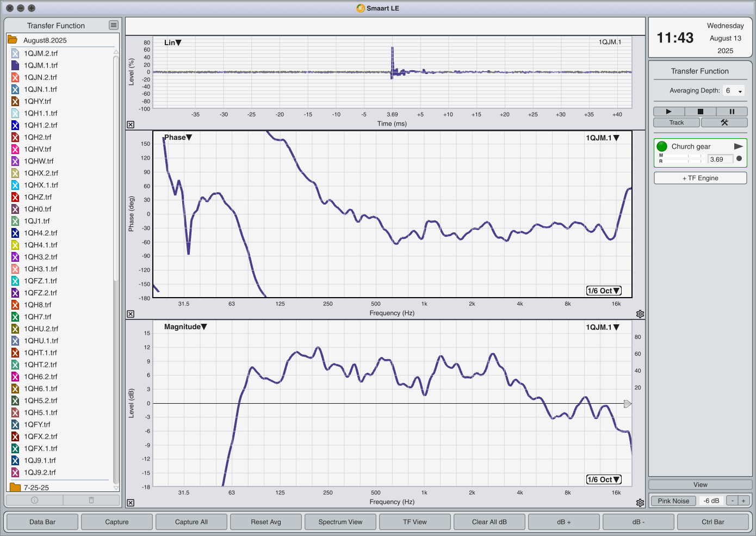The width and height of the screenshot is (756, 536).
Task: Open magnitude plot 1/6 Oct smoothing dropdown
Action: click(604, 479)
